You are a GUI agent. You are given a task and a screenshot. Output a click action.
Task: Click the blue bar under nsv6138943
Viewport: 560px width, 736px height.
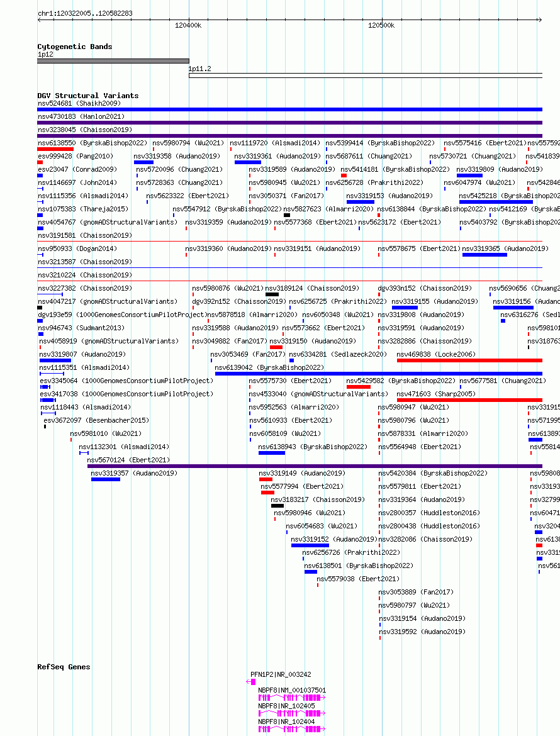point(272,453)
